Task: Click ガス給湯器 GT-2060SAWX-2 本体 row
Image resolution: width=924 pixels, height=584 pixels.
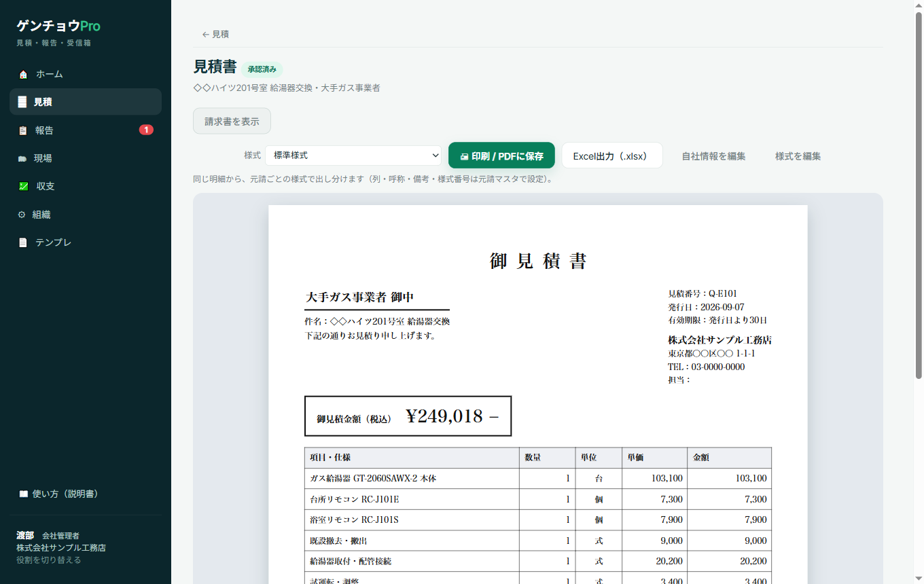Action: point(538,479)
